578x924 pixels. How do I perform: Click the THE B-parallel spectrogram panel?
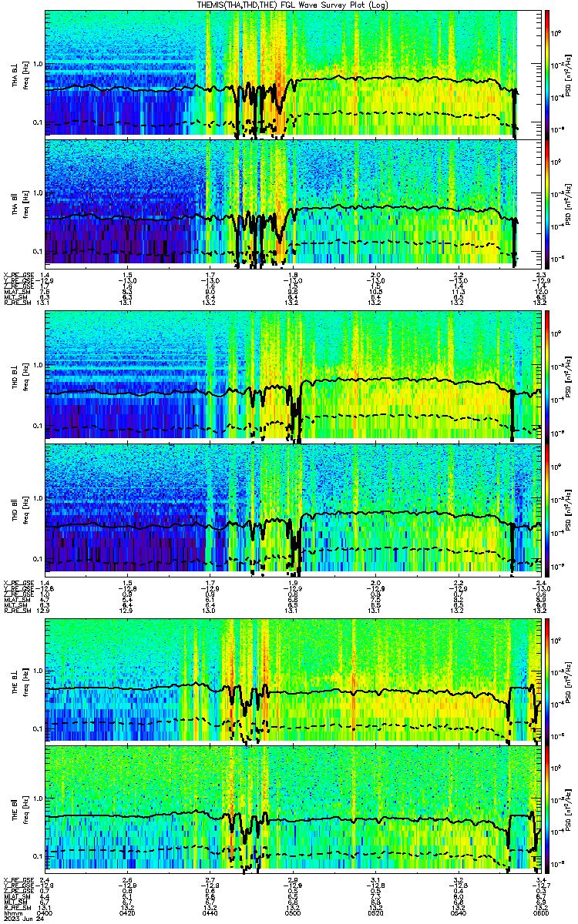point(294,807)
